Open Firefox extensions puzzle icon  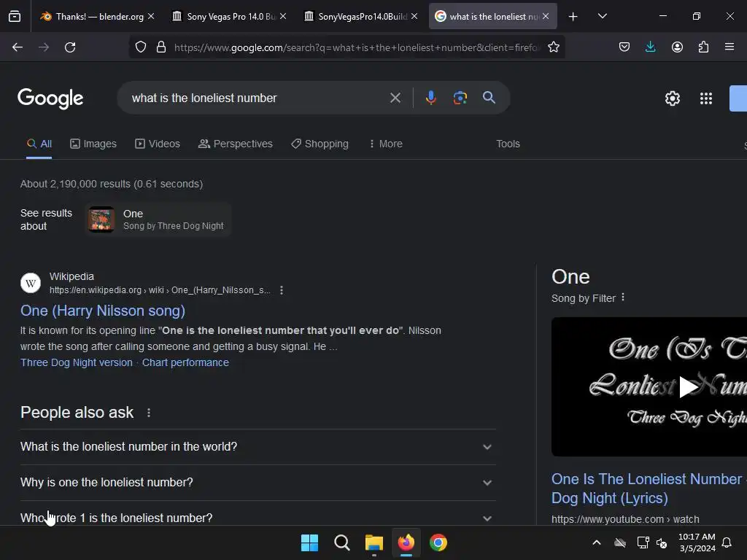[x=703, y=47]
